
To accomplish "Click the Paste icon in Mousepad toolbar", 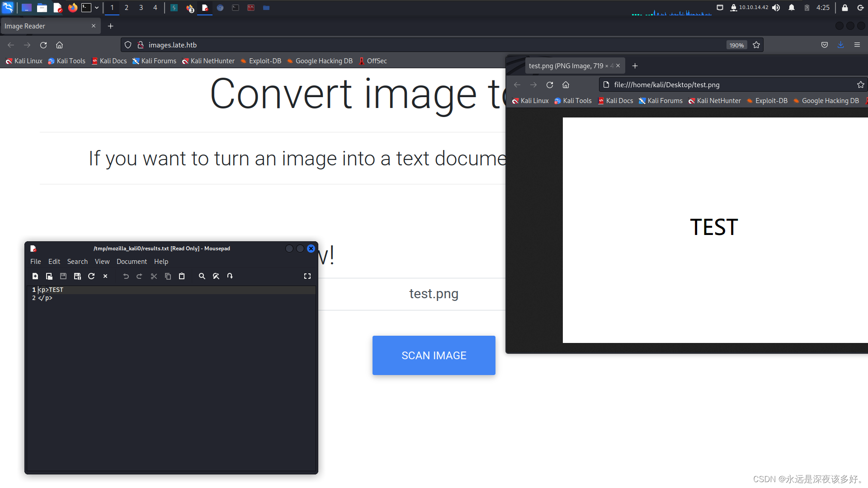I will [182, 276].
